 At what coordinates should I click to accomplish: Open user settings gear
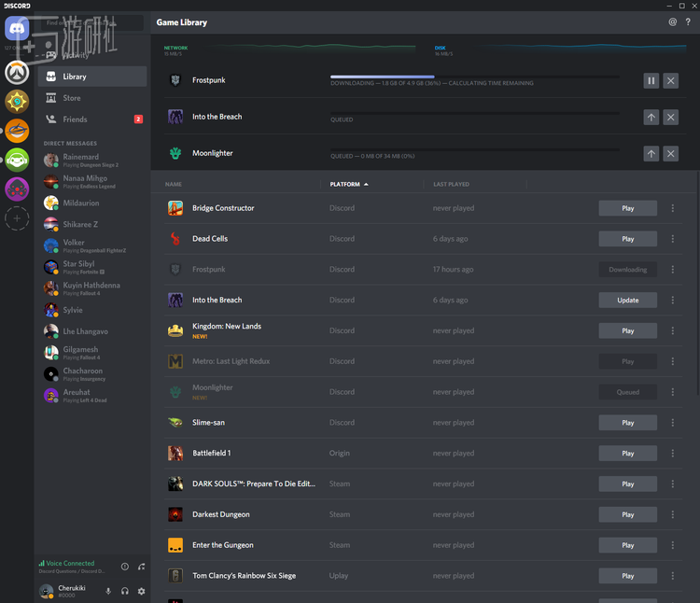(x=142, y=591)
